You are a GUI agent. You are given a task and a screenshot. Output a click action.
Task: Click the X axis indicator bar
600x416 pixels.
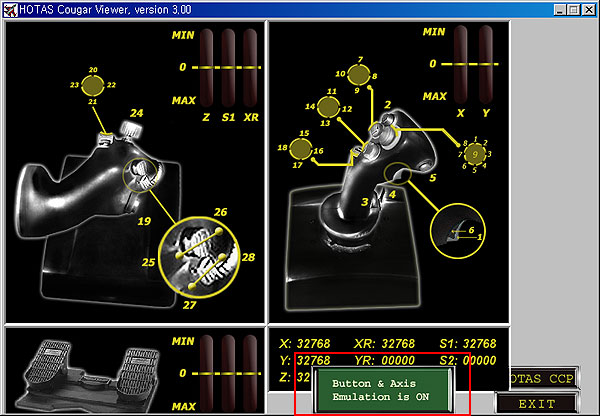pos(461,64)
